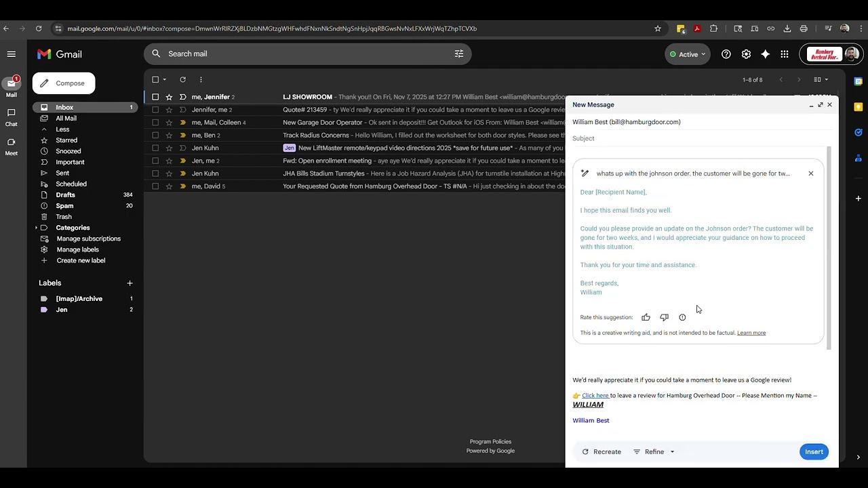
Task: Click the Compose button
Action: (x=64, y=83)
